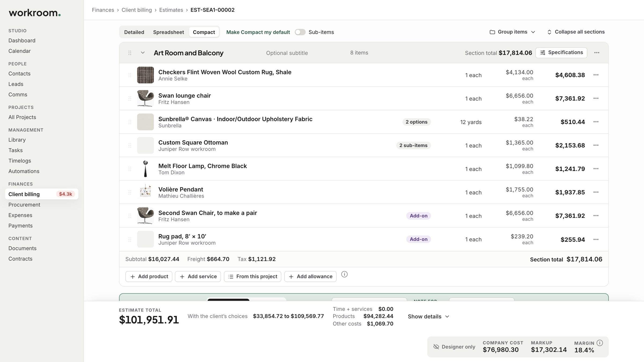The height and width of the screenshot is (362, 644).
Task: Click the Add-on badge on Rug pad row
Action: (418, 239)
